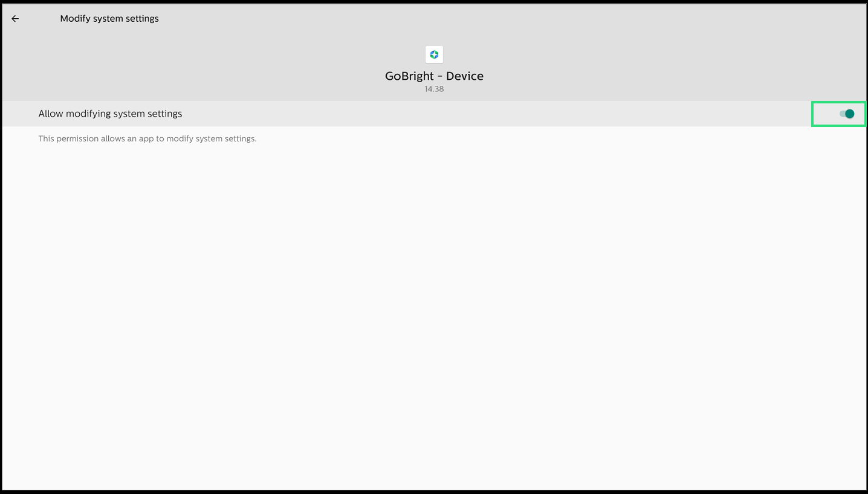Image resolution: width=868 pixels, height=494 pixels.
Task: Click the permission description text
Action: (147, 138)
